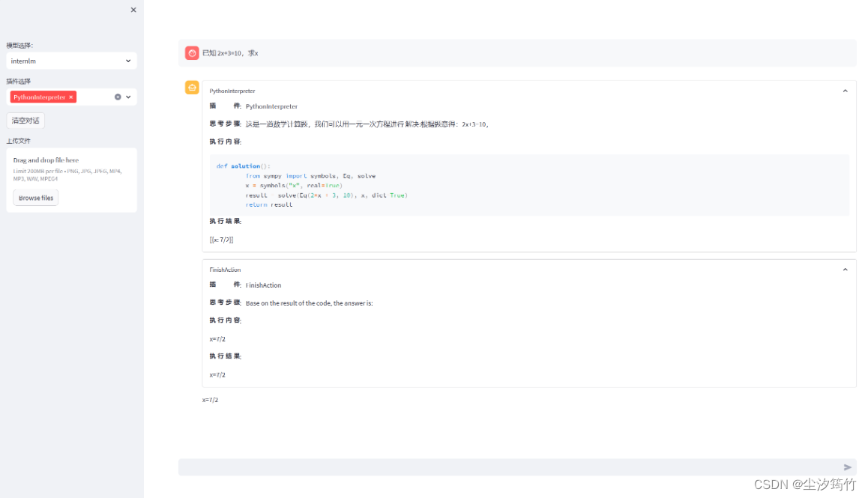868x498 pixels.
Task: Close the sidebar with the X icon
Action: (133, 10)
